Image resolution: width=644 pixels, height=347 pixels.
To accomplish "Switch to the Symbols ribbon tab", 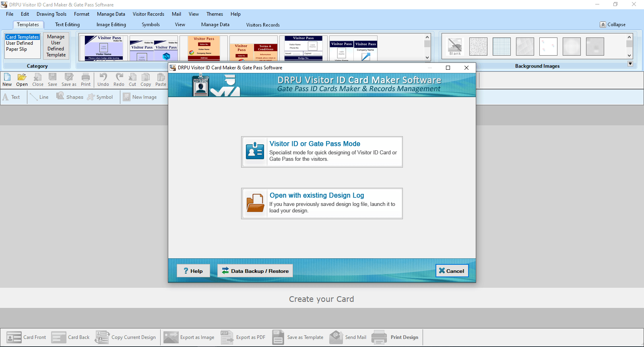I will pyautogui.click(x=151, y=25).
